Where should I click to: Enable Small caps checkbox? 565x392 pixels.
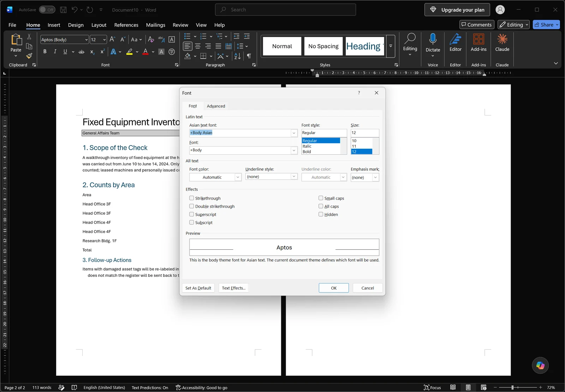pyautogui.click(x=321, y=198)
